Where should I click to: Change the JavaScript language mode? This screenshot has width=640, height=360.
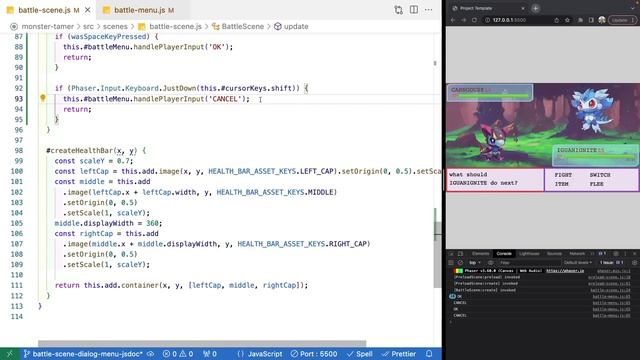pos(265,354)
